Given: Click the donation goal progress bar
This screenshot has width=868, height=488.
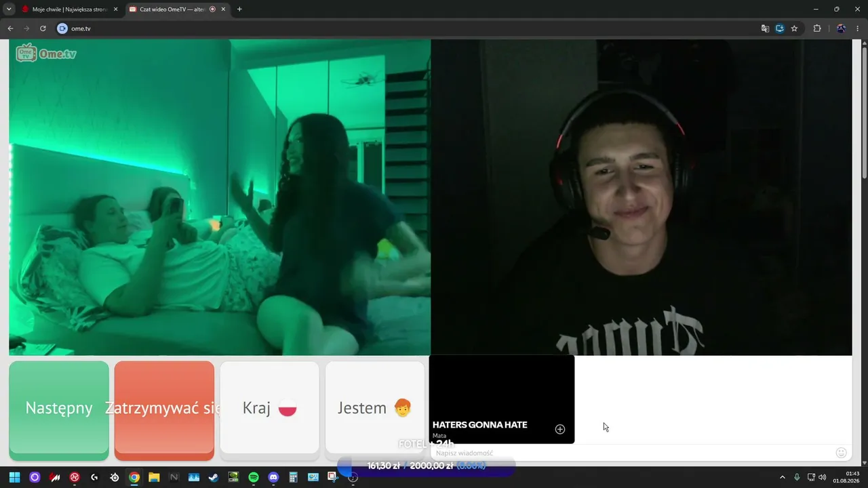Looking at the screenshot, I should point(427,466).
